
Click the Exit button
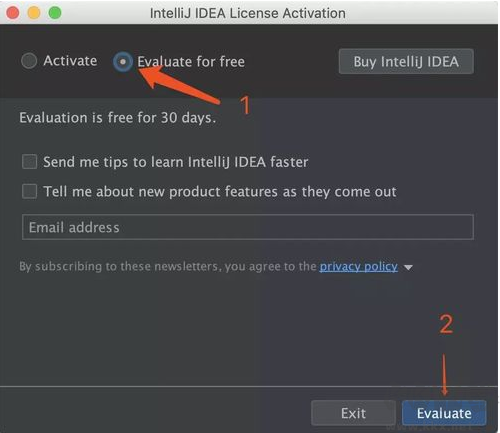[x=353, y=413]
